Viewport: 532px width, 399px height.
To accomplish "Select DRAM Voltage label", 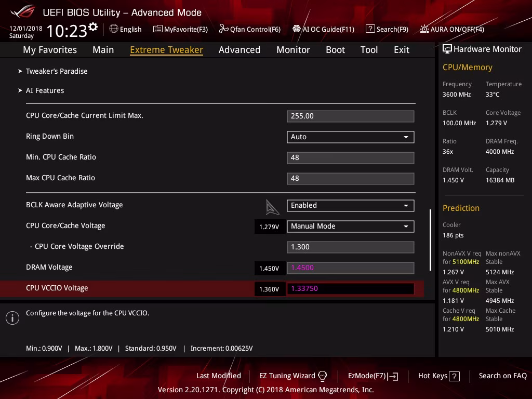I will pos(49,268).
